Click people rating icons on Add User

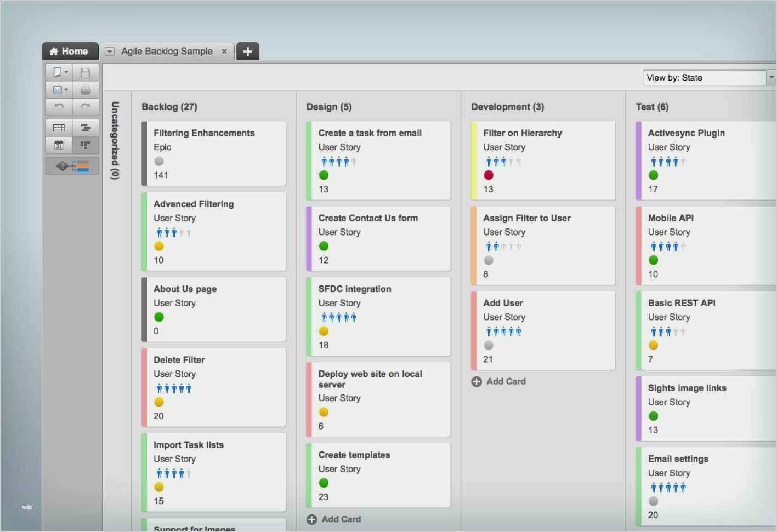[503, 331]
